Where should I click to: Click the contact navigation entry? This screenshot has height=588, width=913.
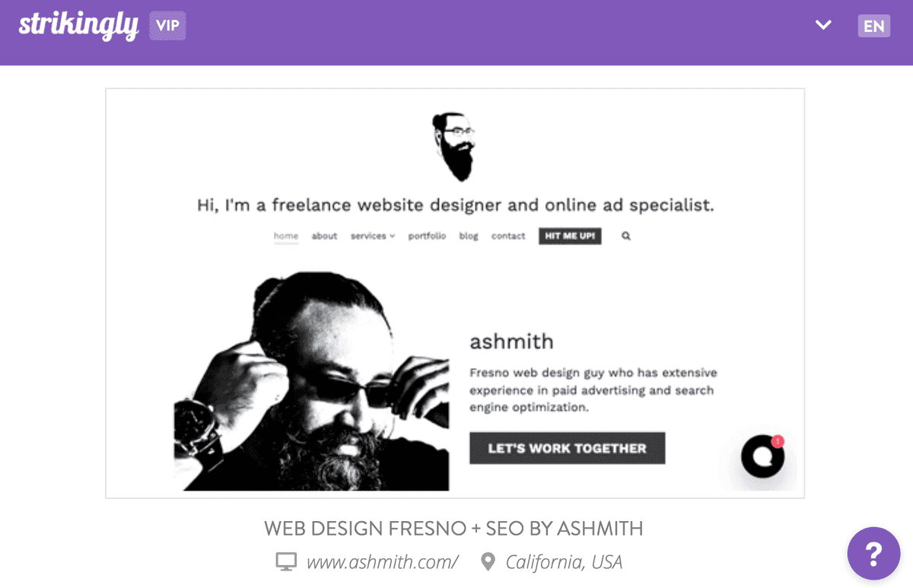[x=507, y=237]
